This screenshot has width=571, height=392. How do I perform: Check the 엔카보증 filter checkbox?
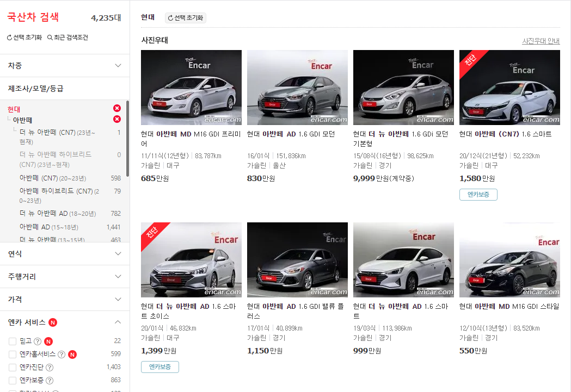point(13,381)
